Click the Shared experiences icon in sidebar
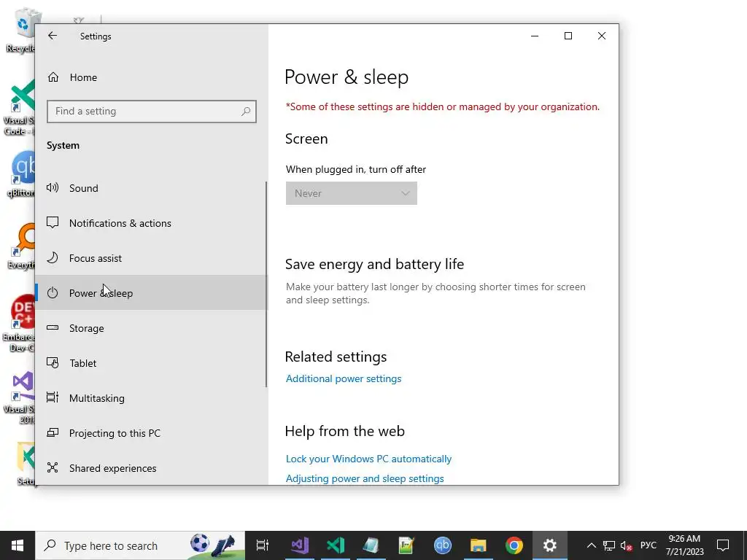747x560 pixels. (53, 467)
